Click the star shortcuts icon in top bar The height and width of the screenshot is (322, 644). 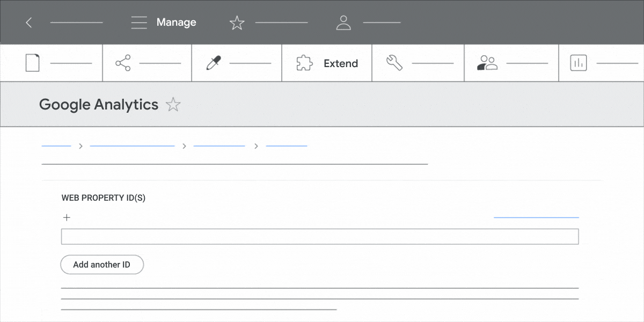[x=237, y=23]
